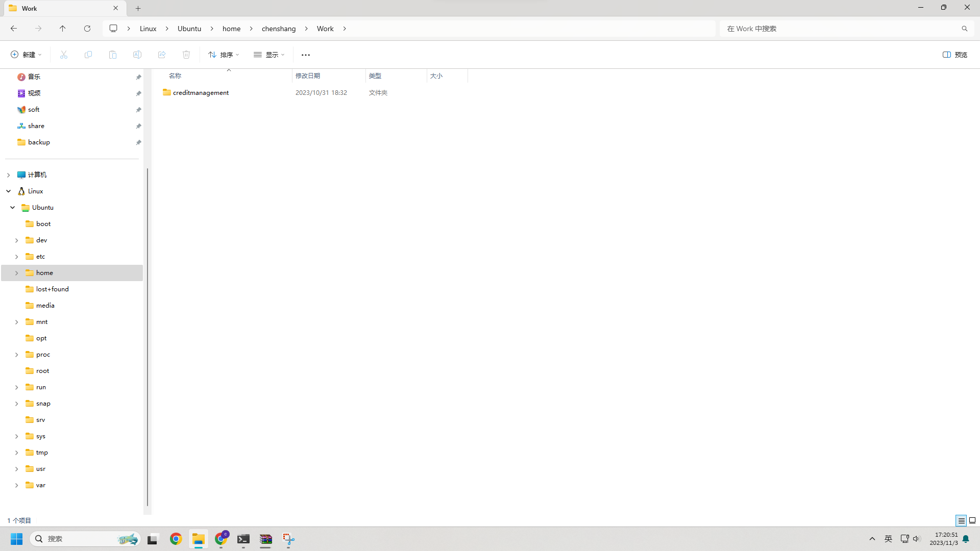Click the Cut scissors icon
The width and height of the screenshot is (980, 551).
64,55
